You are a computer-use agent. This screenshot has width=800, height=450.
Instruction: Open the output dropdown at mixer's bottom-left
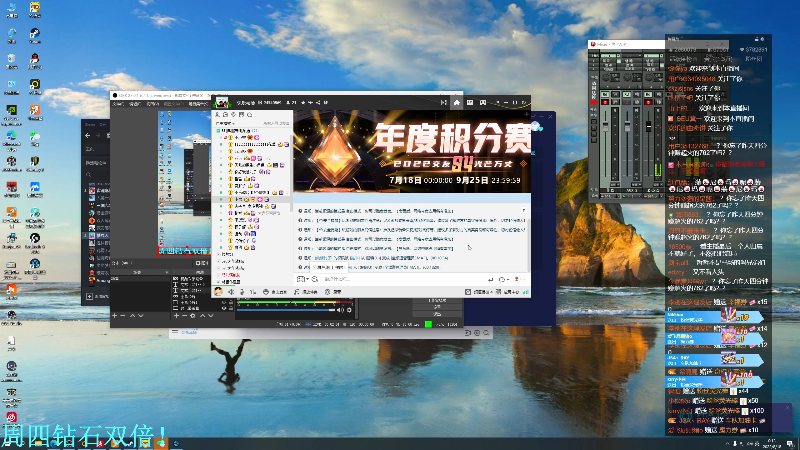608,195
